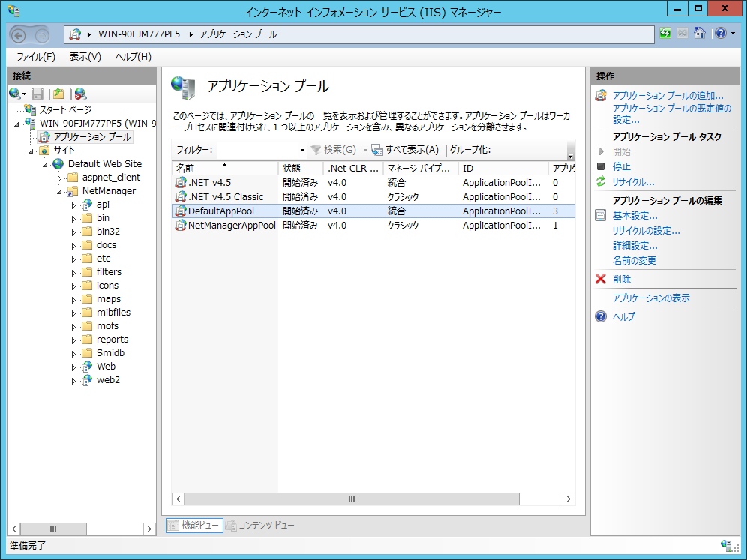Click the Forward navigation arrow button
Image resolution: width=747 pixels, height=560 pixels.
[x=42, y=34]
